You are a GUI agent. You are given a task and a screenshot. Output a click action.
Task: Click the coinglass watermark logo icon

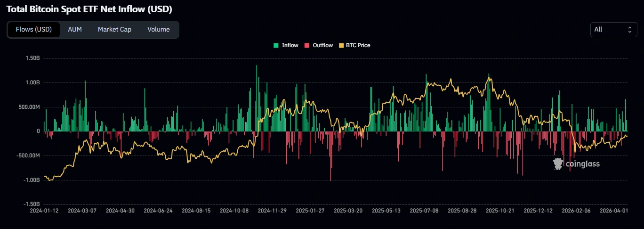click(558, 164)
